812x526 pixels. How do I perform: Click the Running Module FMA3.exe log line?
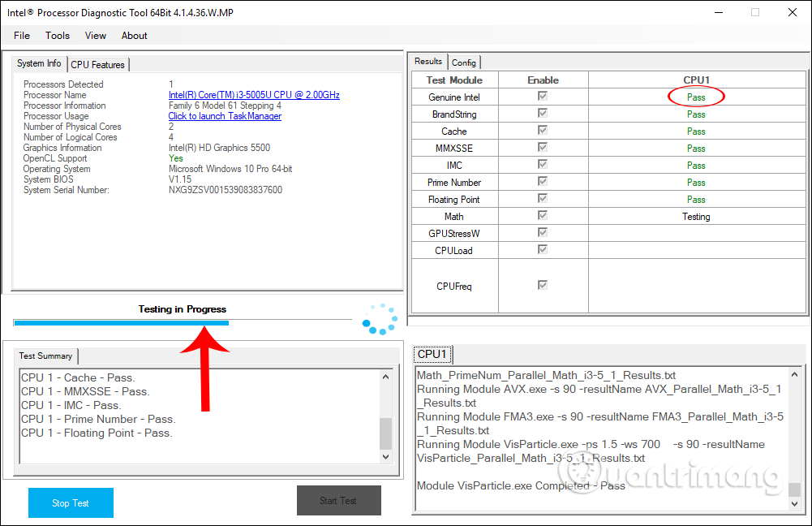600,424
